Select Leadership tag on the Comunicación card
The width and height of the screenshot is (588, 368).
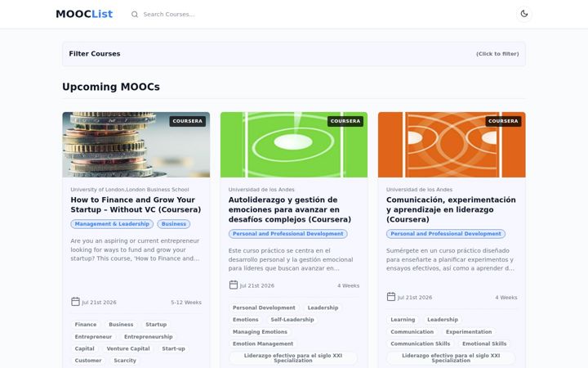coord(443,320)
